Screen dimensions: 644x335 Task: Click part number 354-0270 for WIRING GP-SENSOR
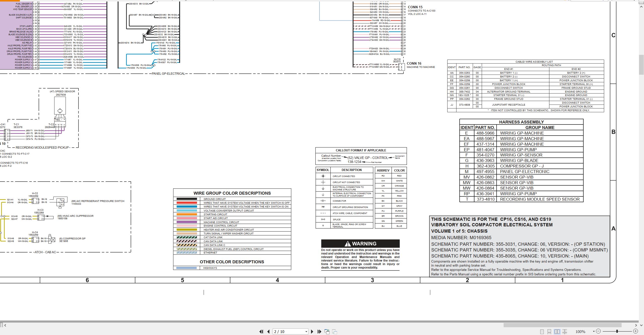coord(485,155)
